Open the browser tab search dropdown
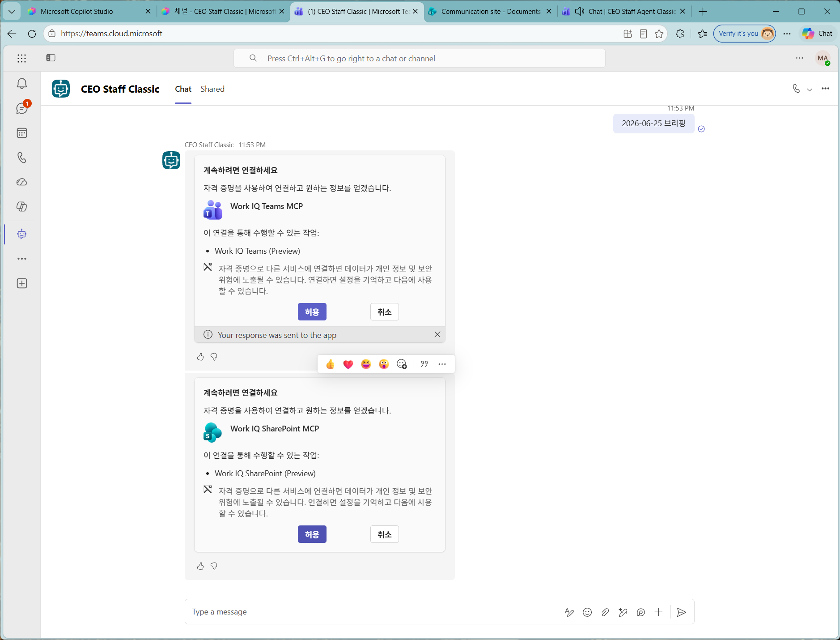This screenshot has width=840, height=640. (12, 12)
